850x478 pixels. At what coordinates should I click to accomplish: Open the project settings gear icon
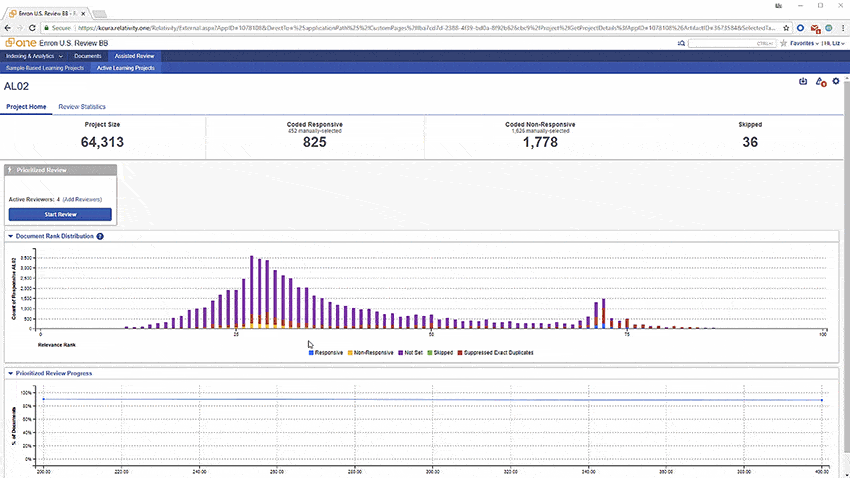pyautogui.click(x=836, y=81)
